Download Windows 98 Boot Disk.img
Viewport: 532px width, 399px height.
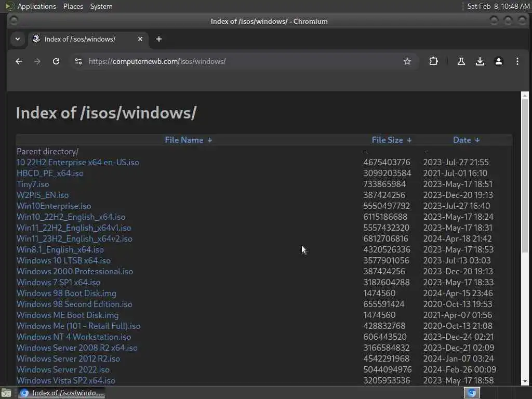point(66,293)
